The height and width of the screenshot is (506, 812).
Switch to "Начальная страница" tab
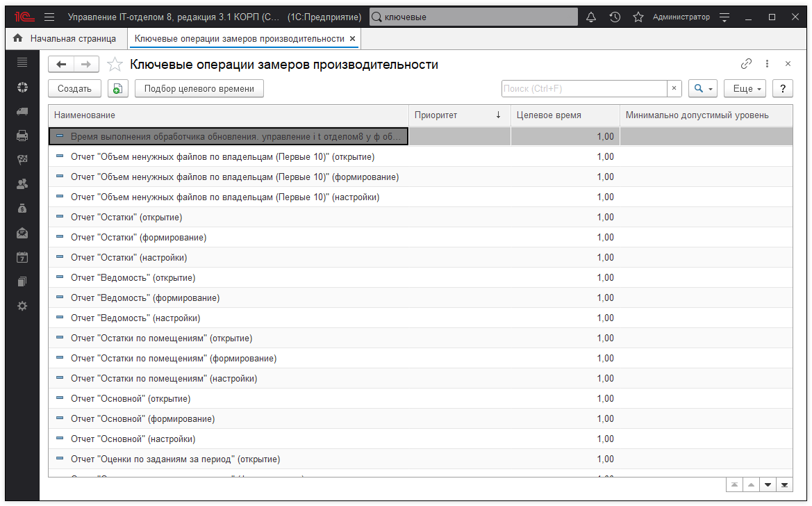point(65,39)
